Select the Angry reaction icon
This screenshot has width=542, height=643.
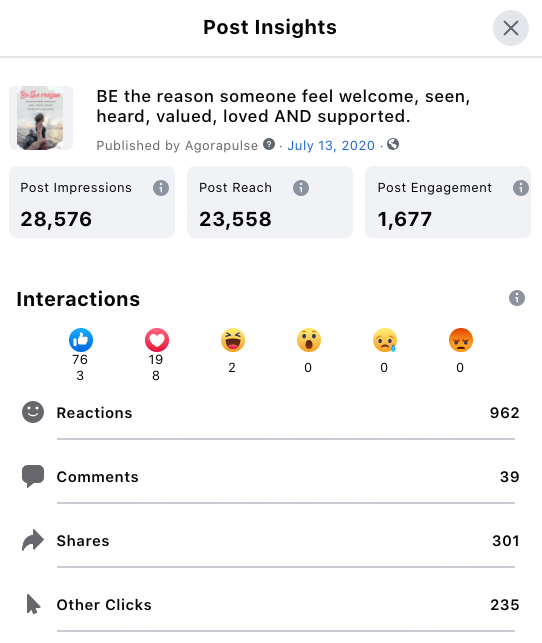461,340
